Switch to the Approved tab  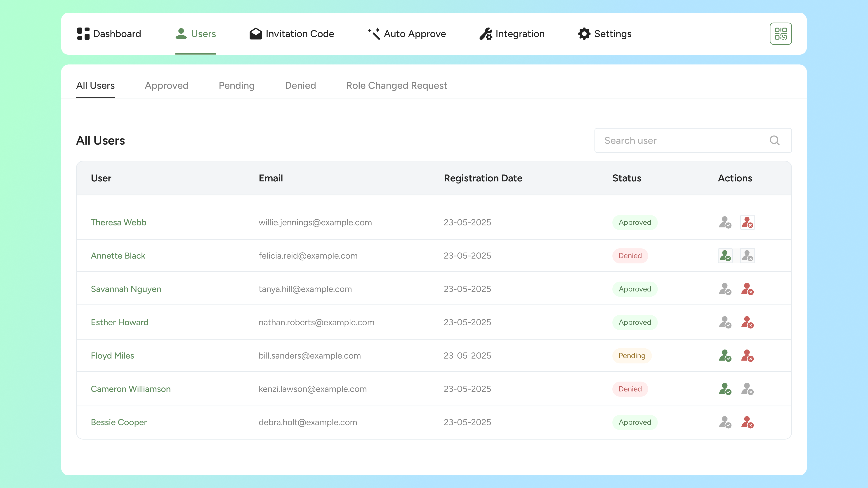pos(166,86)
